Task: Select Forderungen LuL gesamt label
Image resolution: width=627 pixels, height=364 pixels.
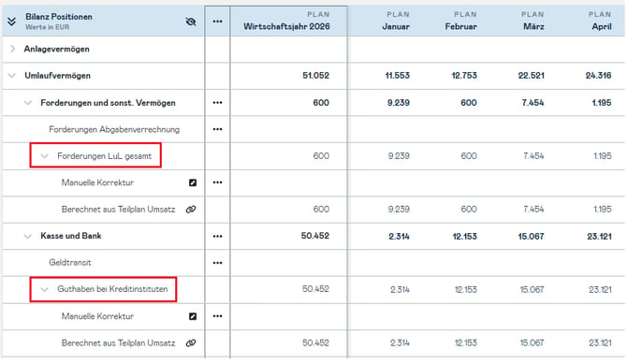Action: click(105, 156)
